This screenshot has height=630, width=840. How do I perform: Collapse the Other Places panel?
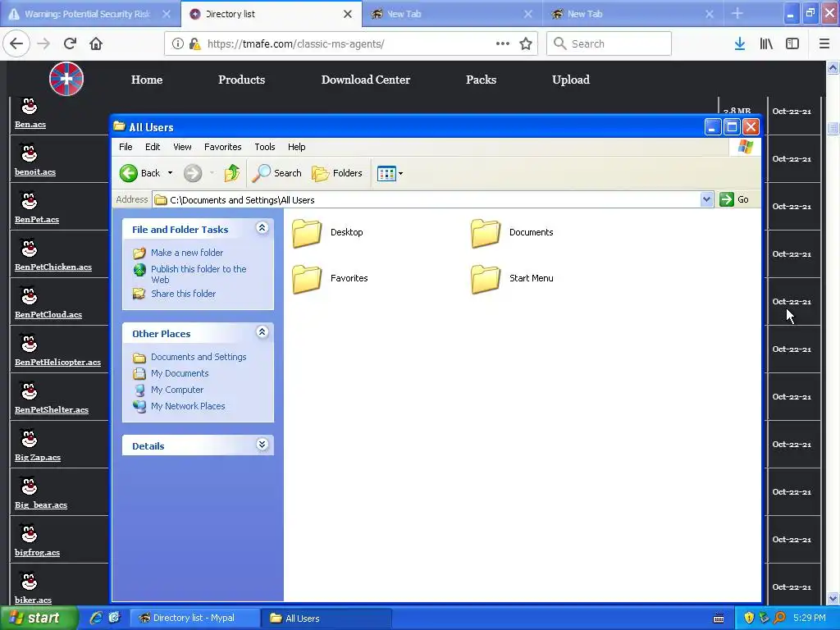point(262,332)
